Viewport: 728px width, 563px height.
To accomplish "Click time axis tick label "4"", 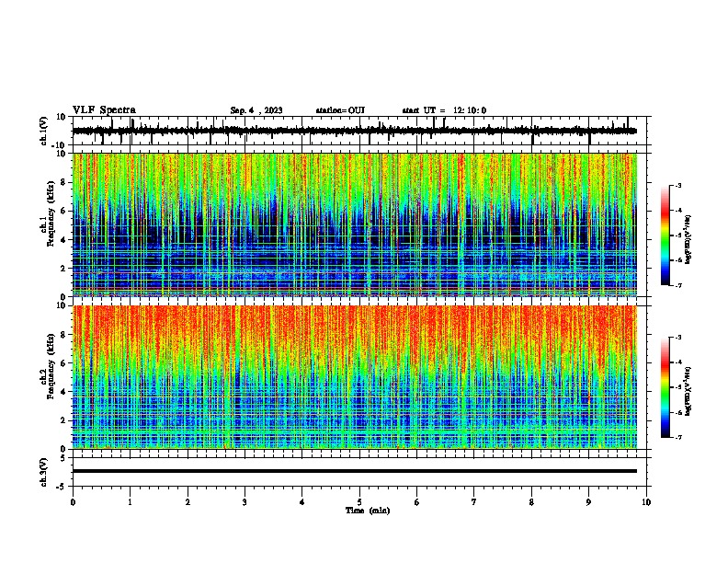I will click(x=302, y=502).
